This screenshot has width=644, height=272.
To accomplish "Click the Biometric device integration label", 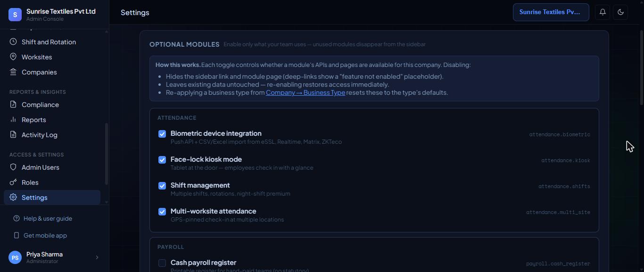I will [216, 133].
